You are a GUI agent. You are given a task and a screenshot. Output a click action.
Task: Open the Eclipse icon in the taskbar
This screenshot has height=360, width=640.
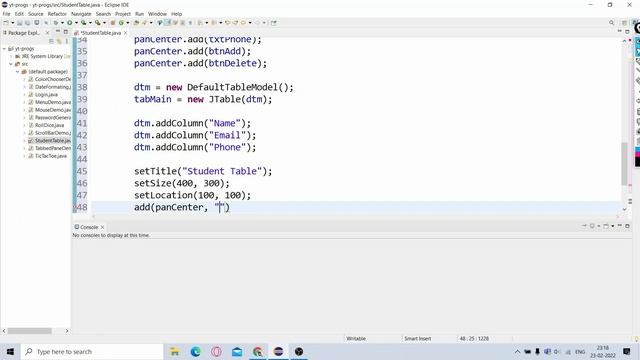click(x=278, y=351)
